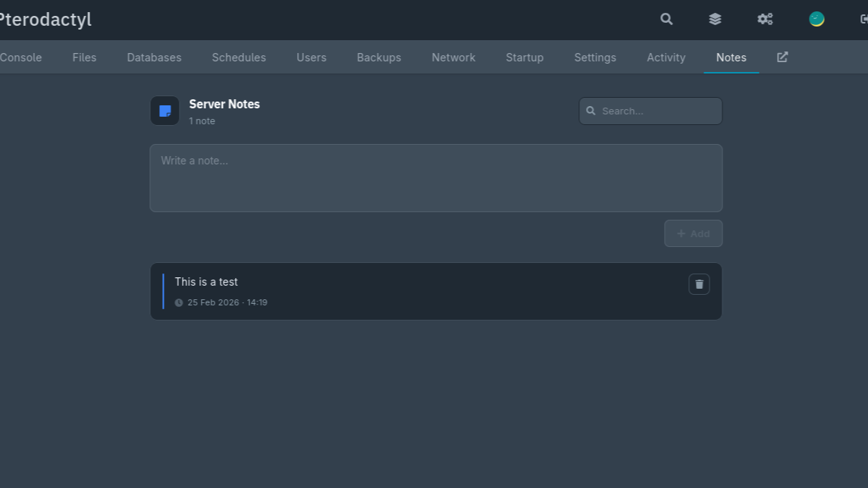Select the Schedules tab
868x488 pixels.
click(x=239, y=58)
